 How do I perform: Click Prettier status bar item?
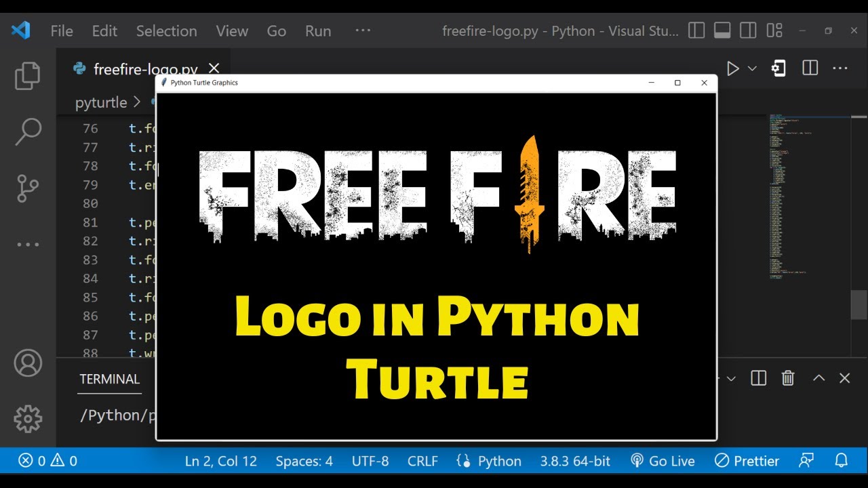click(747, 461)
